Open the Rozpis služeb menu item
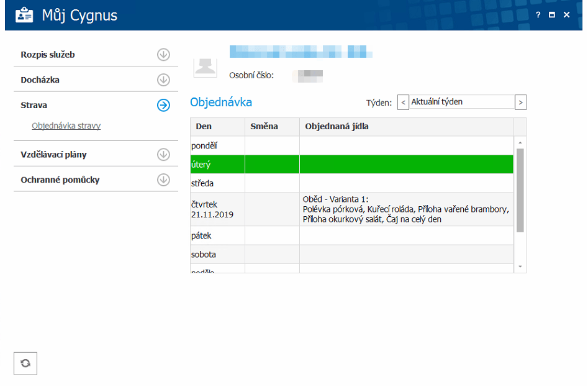The height and width of the screenshot is (387, 588). [x=48, y=55]
